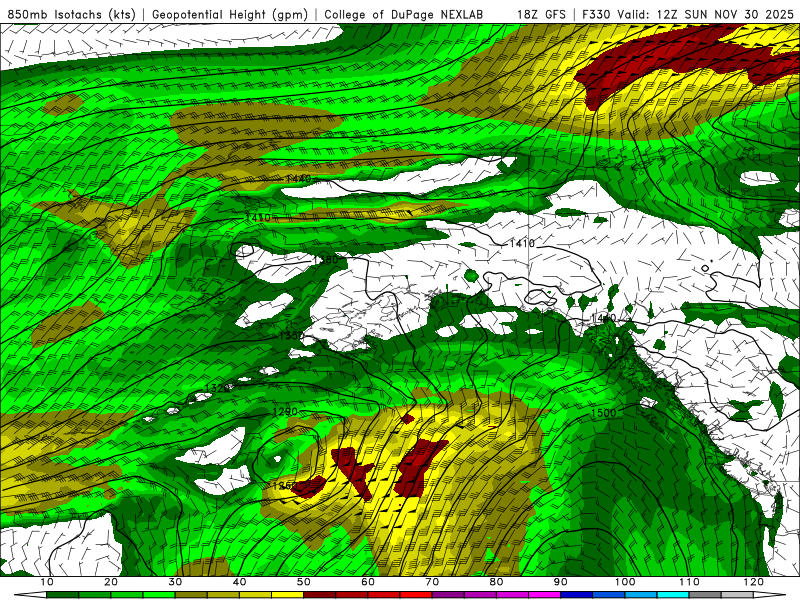Viewport: 800px width, 600px height.
Task: Select the 1260 height contour label
Action: pyautogui.click(x=284, y=485)
